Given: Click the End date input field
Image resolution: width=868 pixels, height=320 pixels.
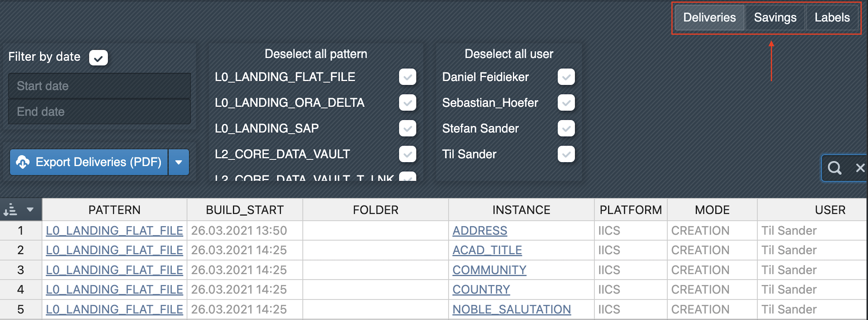Looking at the screenshot, I should pyautogui.click(x=99, y=111).
